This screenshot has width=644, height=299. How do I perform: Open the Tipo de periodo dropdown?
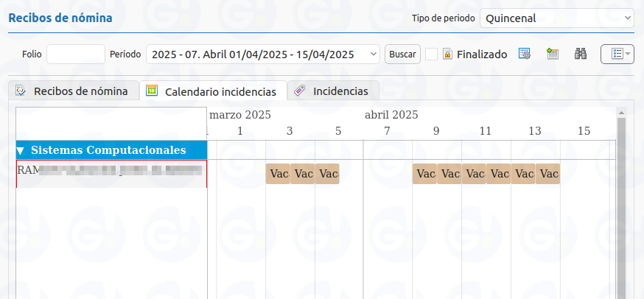pos(557,18)
